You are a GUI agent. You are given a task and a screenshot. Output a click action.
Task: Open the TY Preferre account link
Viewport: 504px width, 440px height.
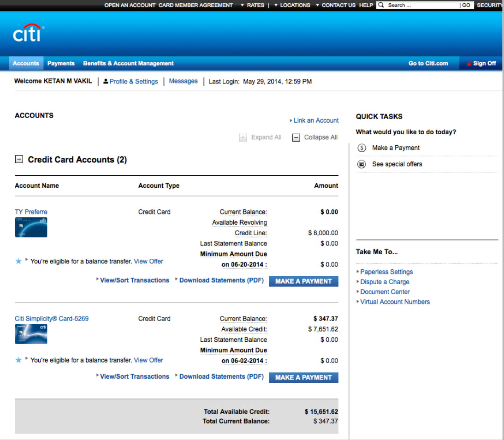tap(31, 212)
